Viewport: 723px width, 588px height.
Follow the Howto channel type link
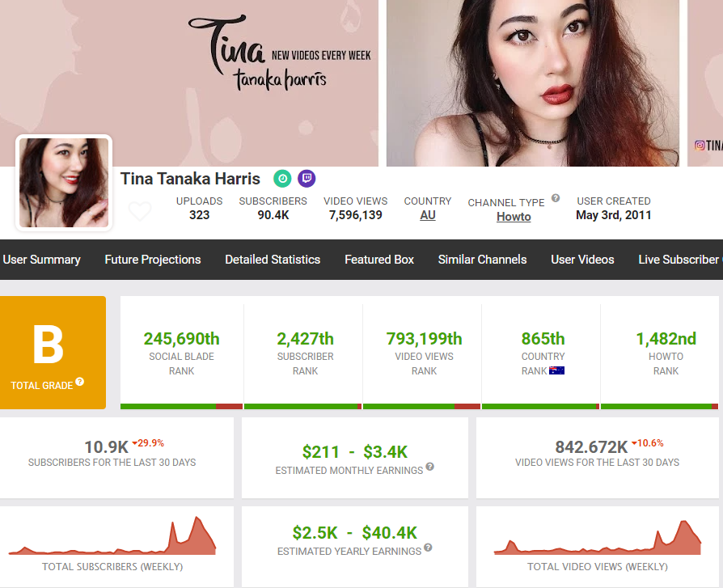[x=514, y=217]
